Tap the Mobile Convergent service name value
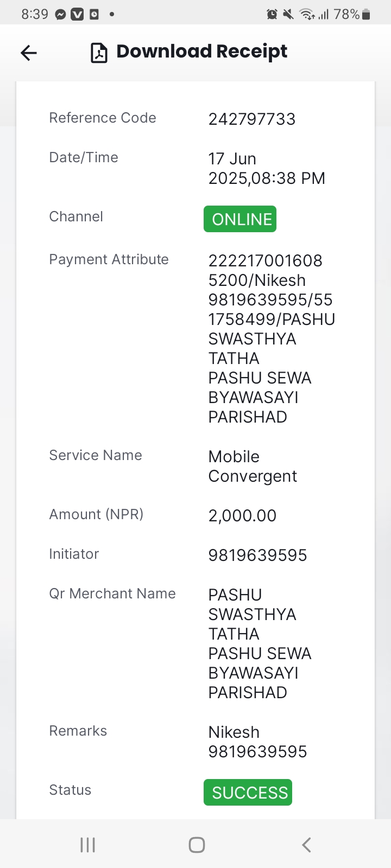This screenshot has width=391, height=868. click(x=253, y=466)
